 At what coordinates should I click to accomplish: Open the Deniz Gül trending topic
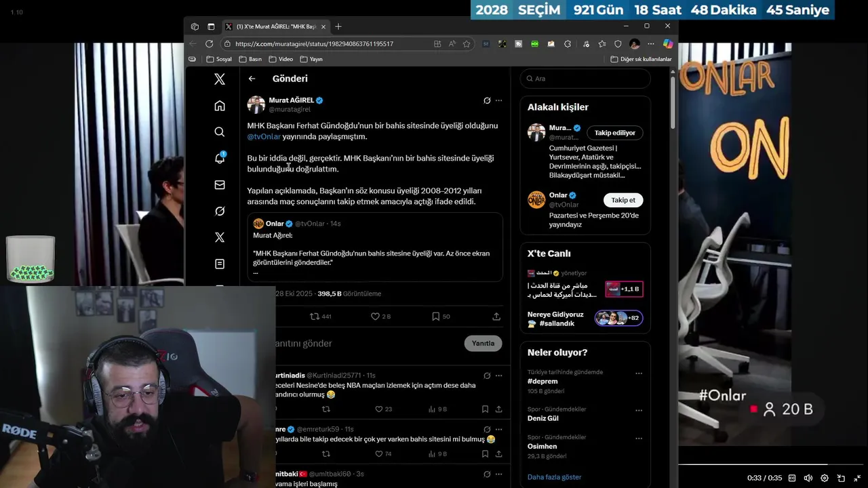[542, 419]
